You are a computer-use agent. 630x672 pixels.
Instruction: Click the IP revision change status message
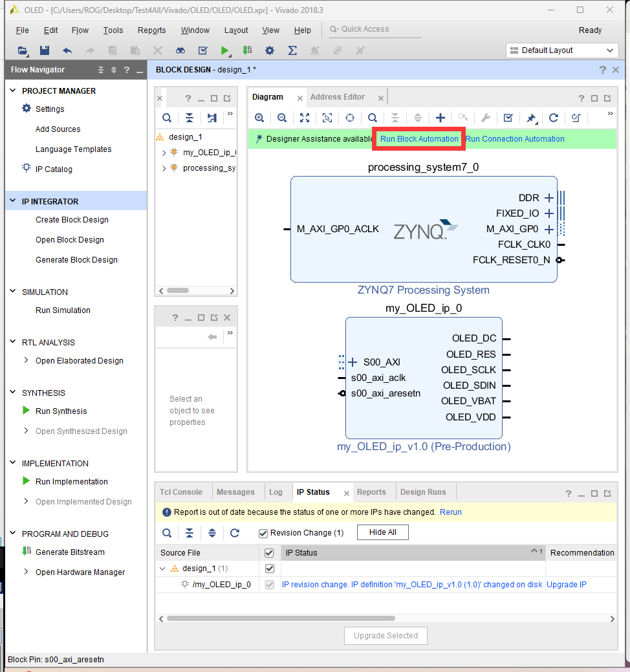[412, 585]
